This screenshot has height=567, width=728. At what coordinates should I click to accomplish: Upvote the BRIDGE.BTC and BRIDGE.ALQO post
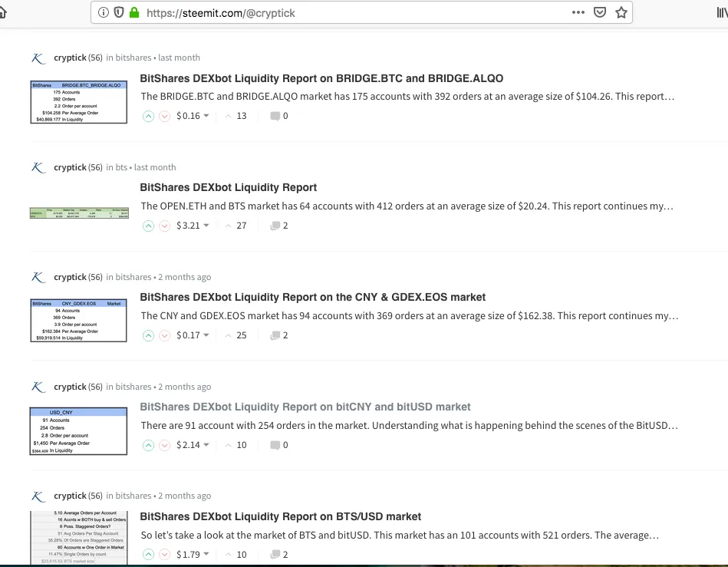pos(148,116)
